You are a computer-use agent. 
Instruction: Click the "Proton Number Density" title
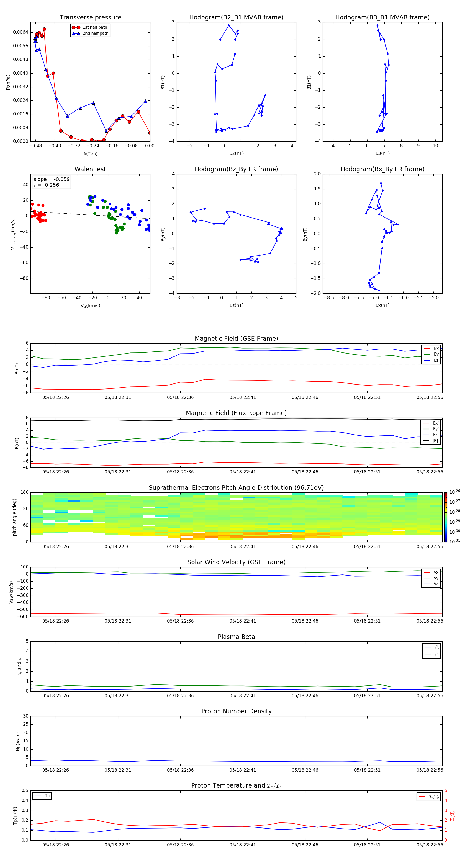[236, 711]
